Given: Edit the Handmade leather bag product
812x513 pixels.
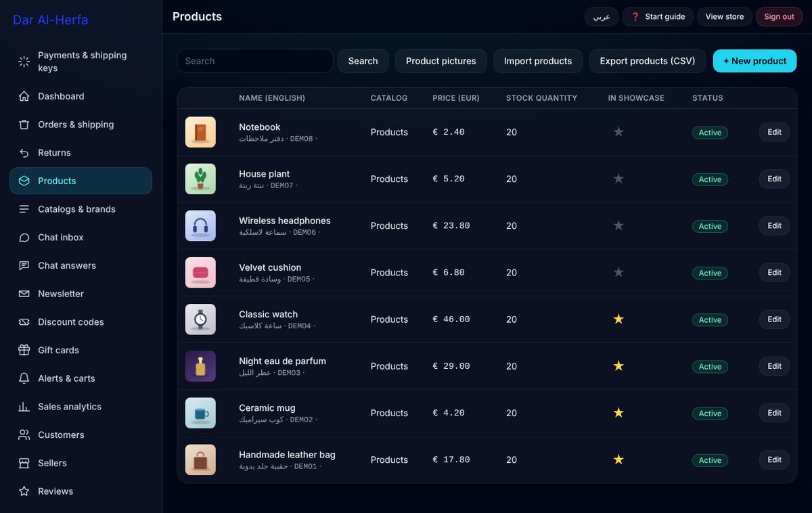Looking at the screenshot, I should 774,459.
